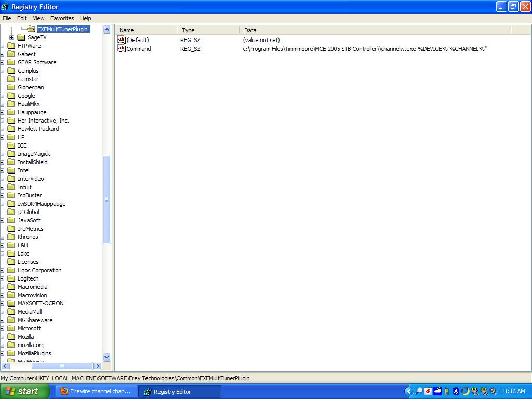Open the Windows Start button

pyautogui.click(x=25, y=391)
